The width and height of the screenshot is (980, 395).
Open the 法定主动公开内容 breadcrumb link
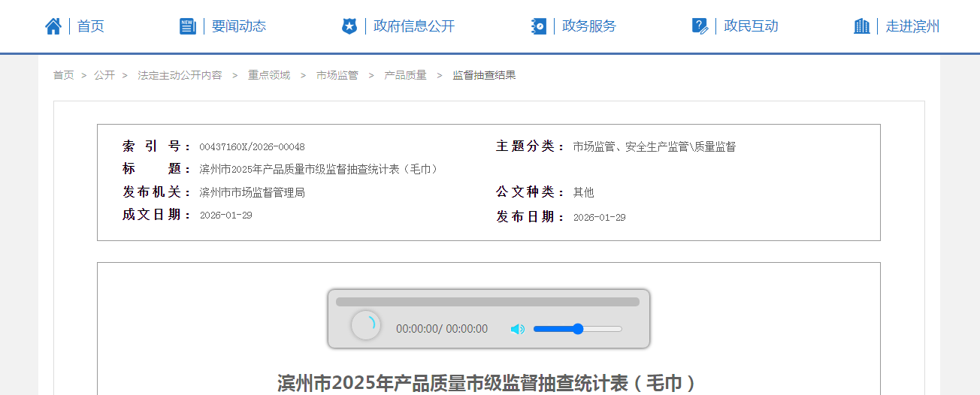180,75
